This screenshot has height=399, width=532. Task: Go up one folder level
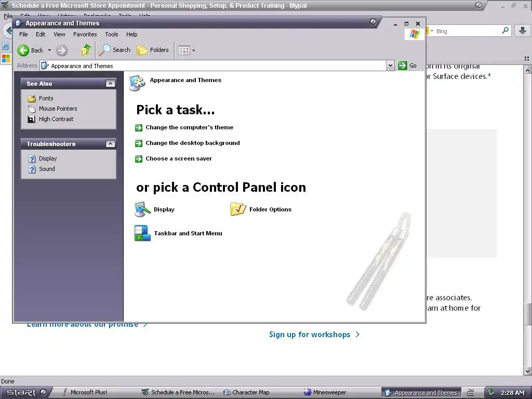(86, 50)
